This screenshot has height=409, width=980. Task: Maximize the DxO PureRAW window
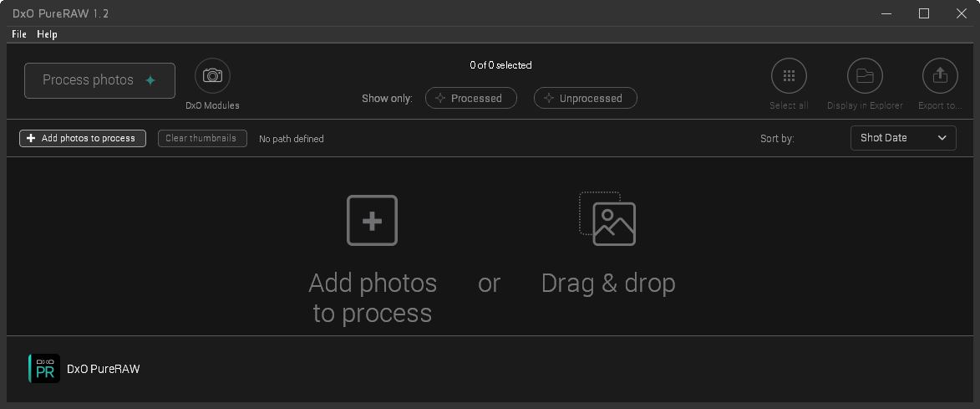(924, 13)
